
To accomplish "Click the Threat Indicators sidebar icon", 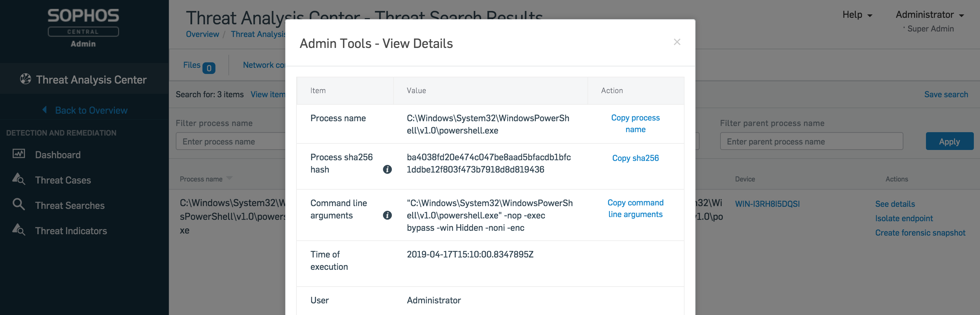I will (19, 230).
